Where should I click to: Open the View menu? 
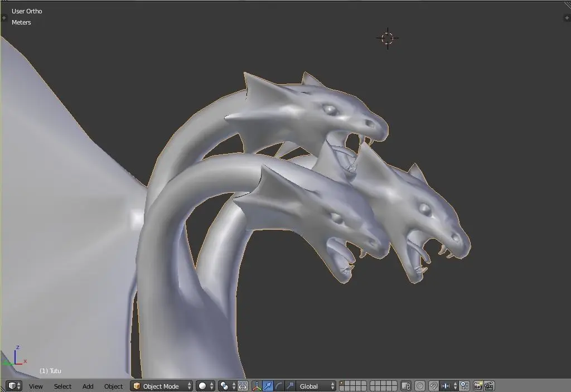(x=36, y=386)
